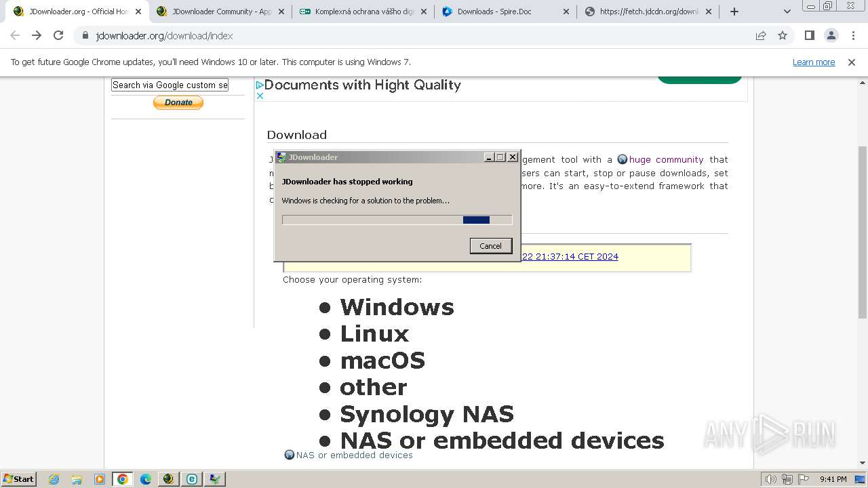
Task: Choose Synology NAS option
Action: click(427, 413)
